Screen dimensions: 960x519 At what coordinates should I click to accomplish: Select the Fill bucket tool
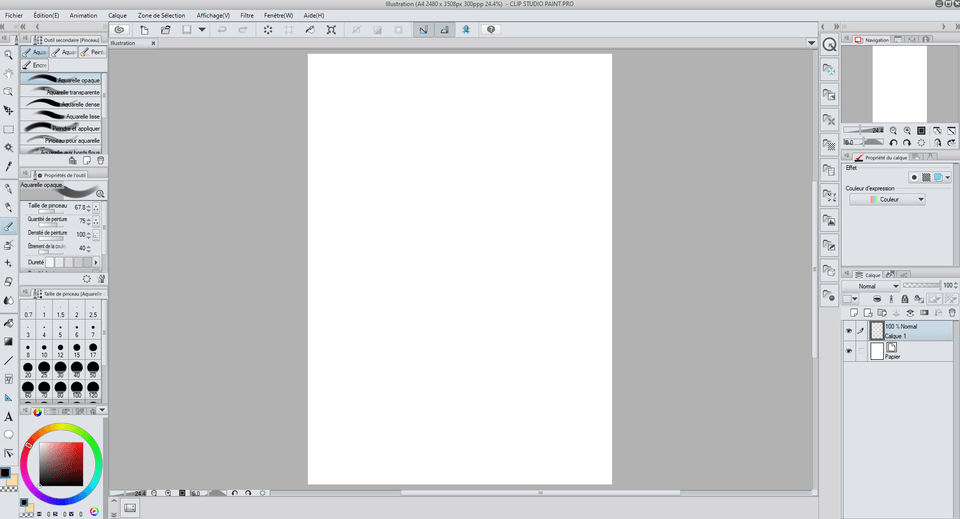coord(8,323)
